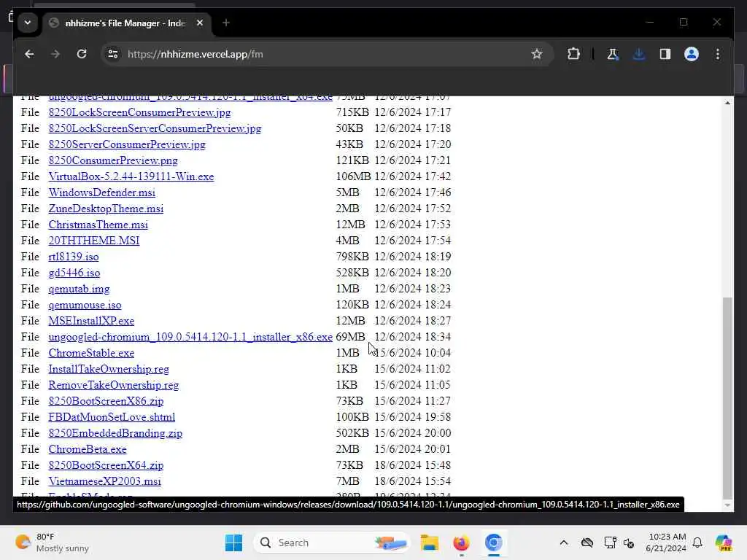Screen dimensions: 747x560
Task: Expand the tab search dropdown
Action: tap(28, 23)
